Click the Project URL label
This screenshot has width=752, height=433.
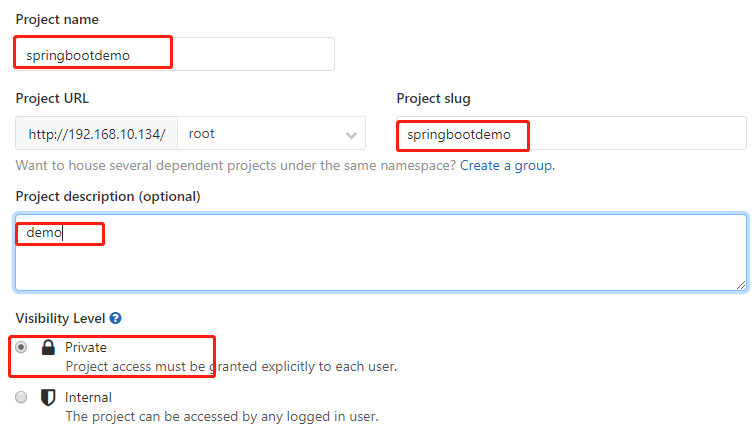(52, 98)
